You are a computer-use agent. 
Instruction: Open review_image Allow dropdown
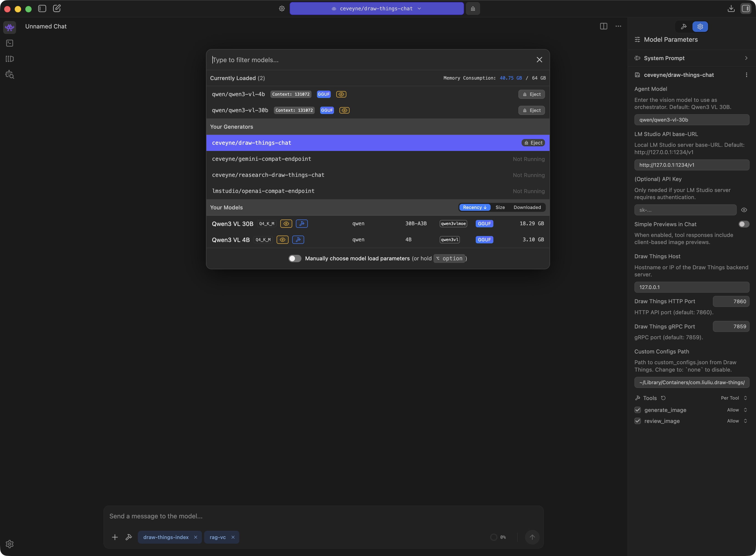click(737, 421)
